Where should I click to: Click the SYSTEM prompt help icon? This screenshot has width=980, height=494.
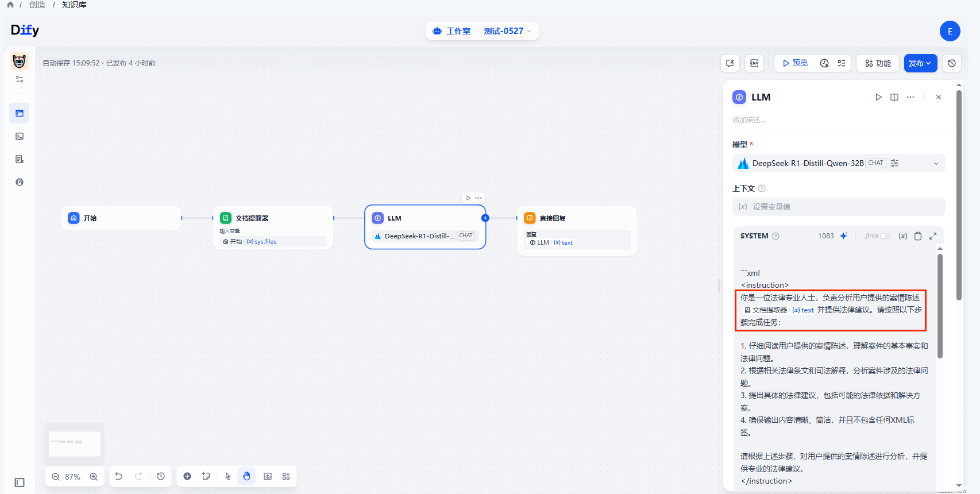(x=775, y=236)
